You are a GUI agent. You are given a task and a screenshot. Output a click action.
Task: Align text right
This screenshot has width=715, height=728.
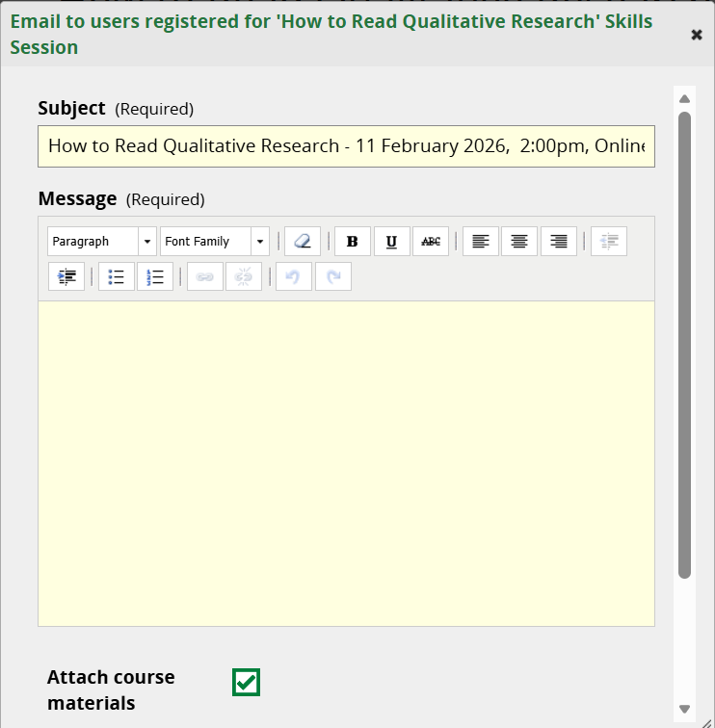click(x=559, y=242)
